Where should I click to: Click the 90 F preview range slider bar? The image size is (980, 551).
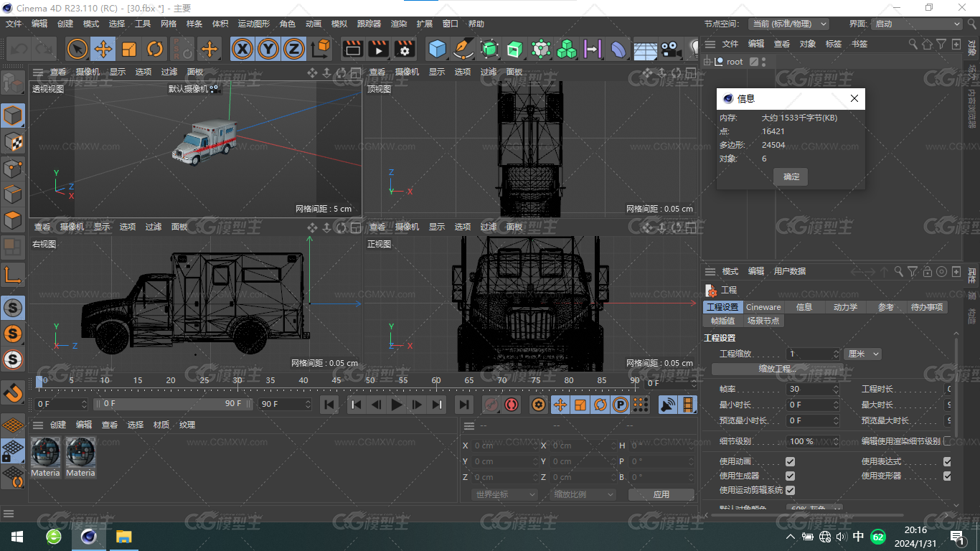point(174,404)
